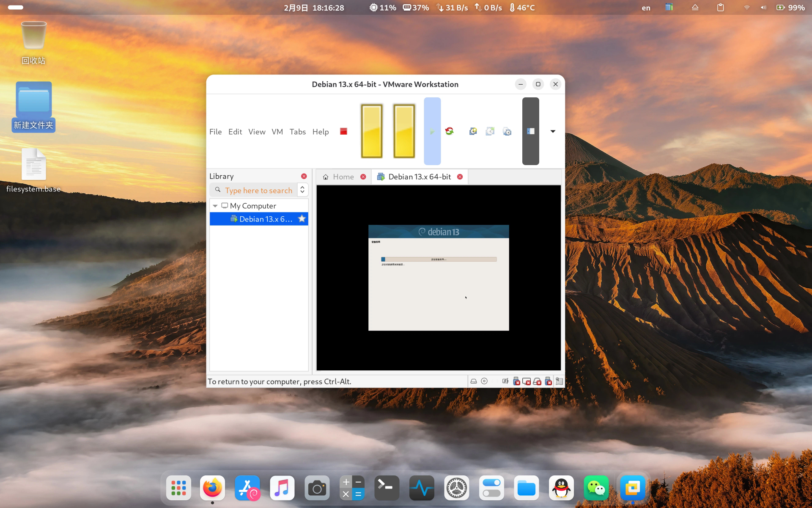Click the CD/DVD drive status icon

coord(484,381)
